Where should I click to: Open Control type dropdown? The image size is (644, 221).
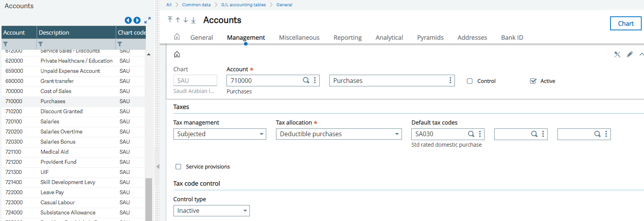pyautogui.click(x=211, y=210)
